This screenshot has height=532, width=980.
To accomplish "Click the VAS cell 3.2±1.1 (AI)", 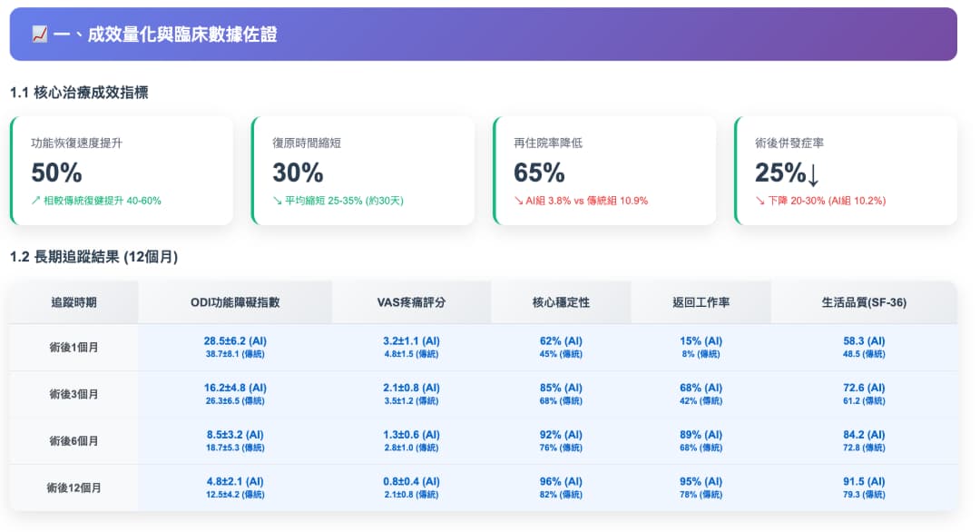I will [411, 341].
